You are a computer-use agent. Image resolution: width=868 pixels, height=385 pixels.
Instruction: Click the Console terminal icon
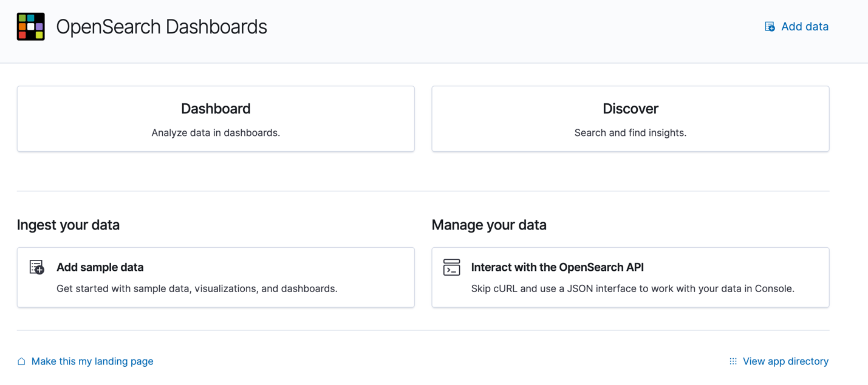coord(452,267)
